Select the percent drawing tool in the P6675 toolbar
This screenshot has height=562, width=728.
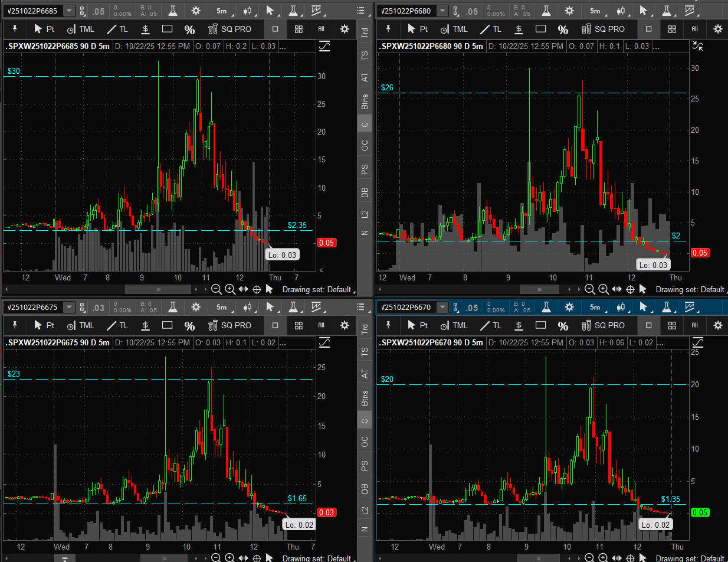click(x=189, y=325)
